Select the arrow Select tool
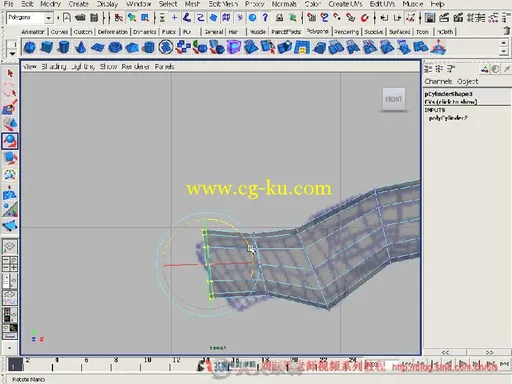This screenshot has height=384, width=512. pos(10,74)
